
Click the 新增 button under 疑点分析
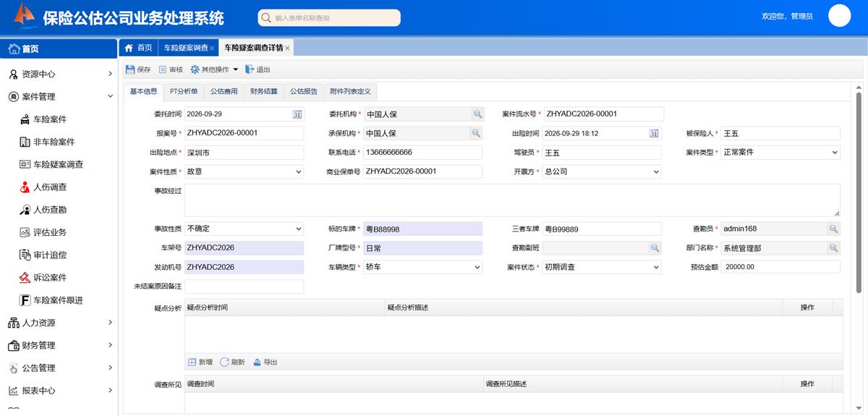pos(200,362)
